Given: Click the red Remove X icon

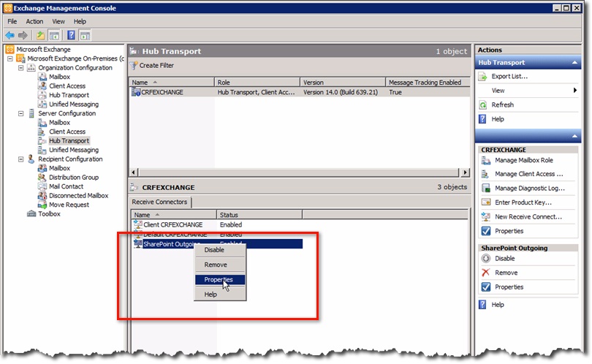Looking at the screenshot, I should tap(486, 273).
